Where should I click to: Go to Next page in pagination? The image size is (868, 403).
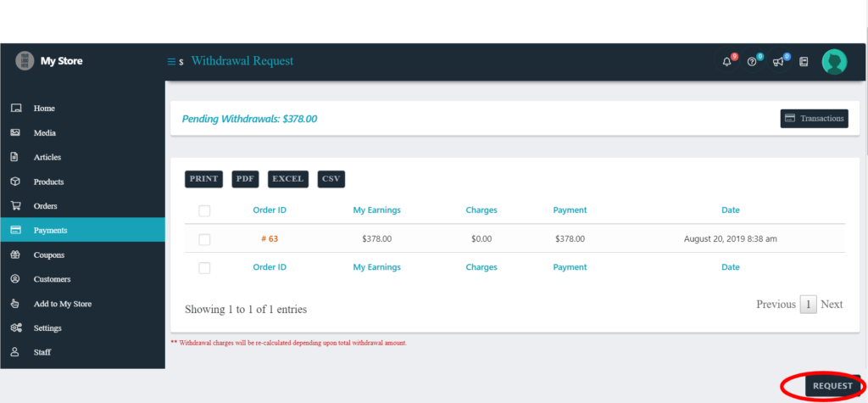[832, 304]
